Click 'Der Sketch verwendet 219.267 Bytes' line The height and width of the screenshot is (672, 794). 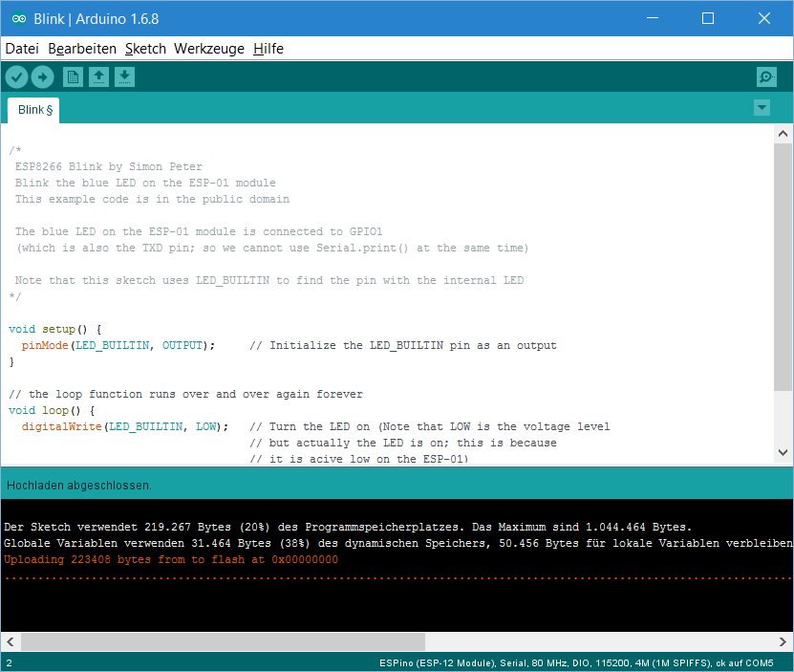pyautogui.click(x=348, y=527)
